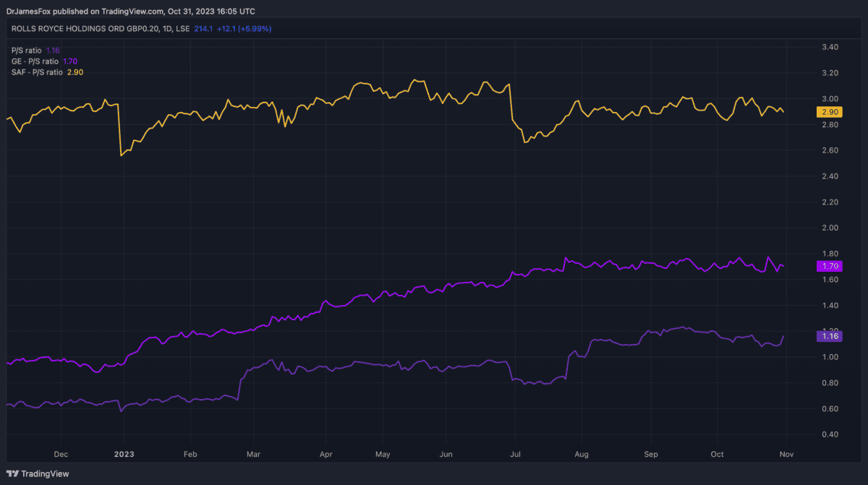Click the 3.40 price scale label
868x485 pixels.
830,47
